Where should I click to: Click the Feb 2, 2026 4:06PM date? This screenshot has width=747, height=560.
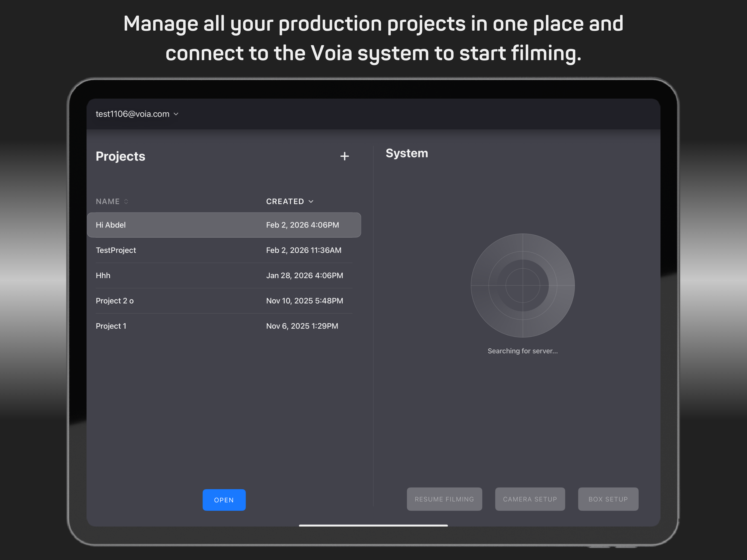[x=302, y=225]
